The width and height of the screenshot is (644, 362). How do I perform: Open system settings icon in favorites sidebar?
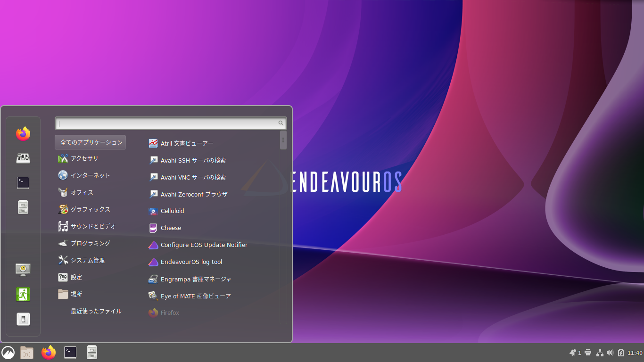pyautogui.click(x=23, y=158)
